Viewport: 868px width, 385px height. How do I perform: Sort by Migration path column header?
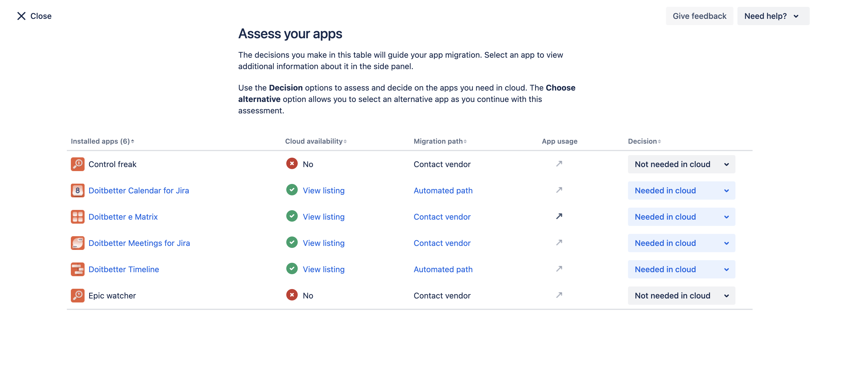pyautogui.click(x=440, y=141)
